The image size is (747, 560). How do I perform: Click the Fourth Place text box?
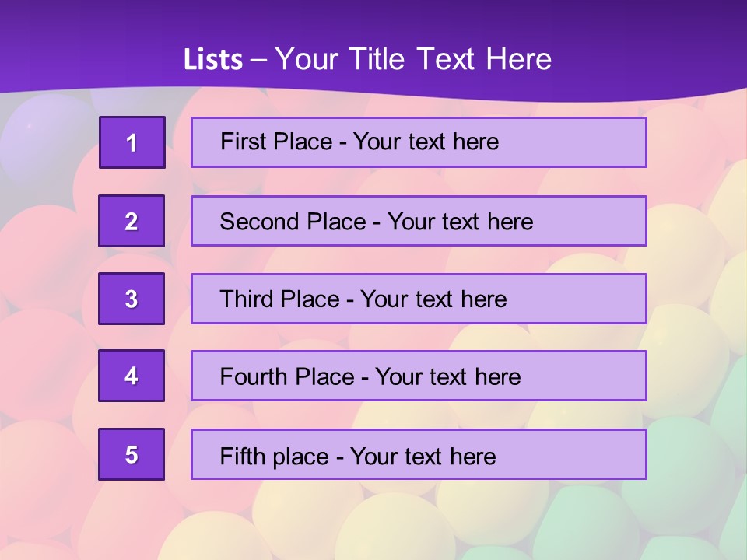tap(419, 376)
